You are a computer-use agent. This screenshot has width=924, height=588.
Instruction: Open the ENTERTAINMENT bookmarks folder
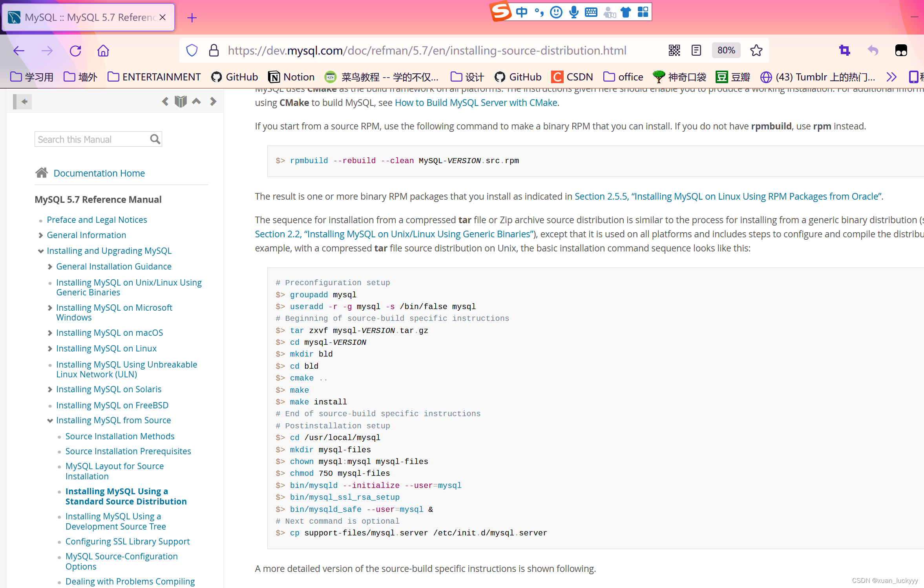coord(154,77)
